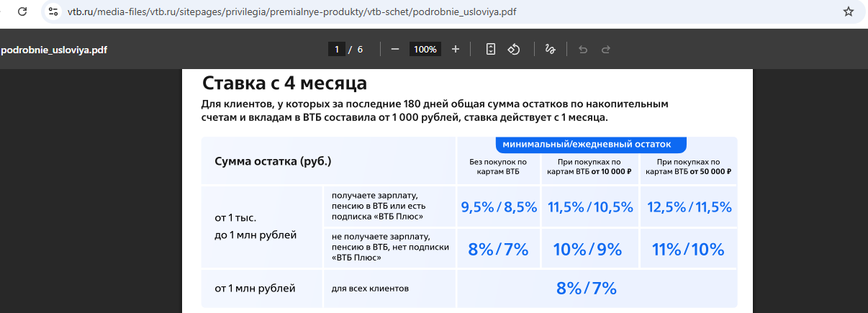The width and height of the screenshot is (868, 313).
Task: Reload the current browser page
Action: pyautogui.click(x=22, y=12)
